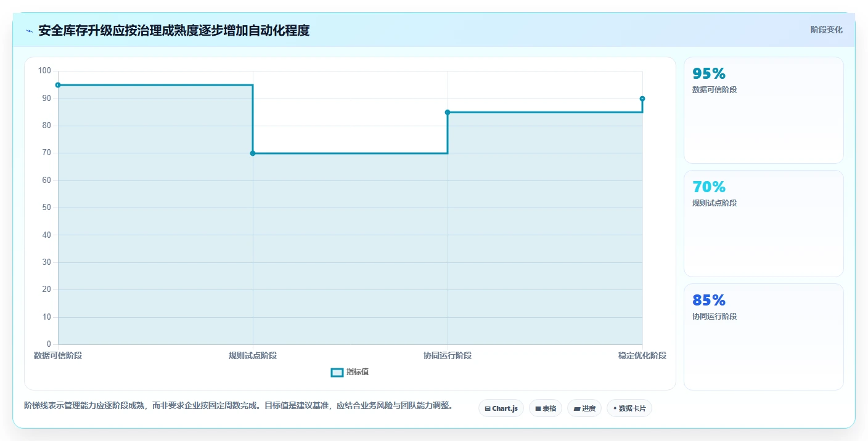Open the 进度 chip
Screen dimensions: 868x441
[584, 408]
